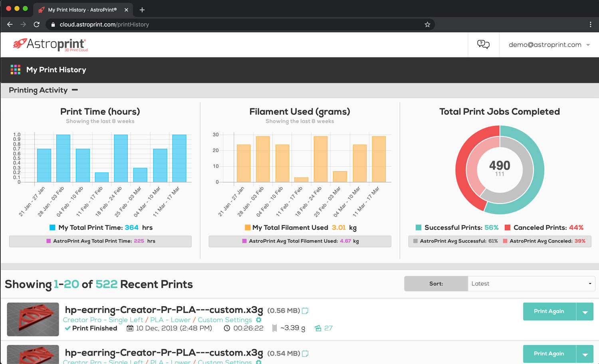Click first hp-earring-Creator-Pr-PLA file name

tap(164, 310)
